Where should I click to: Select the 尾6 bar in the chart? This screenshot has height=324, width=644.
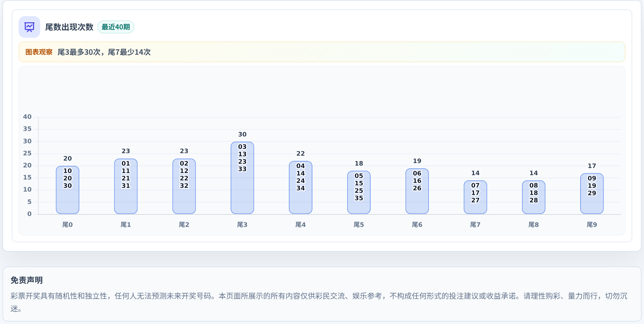click(417, 191)
